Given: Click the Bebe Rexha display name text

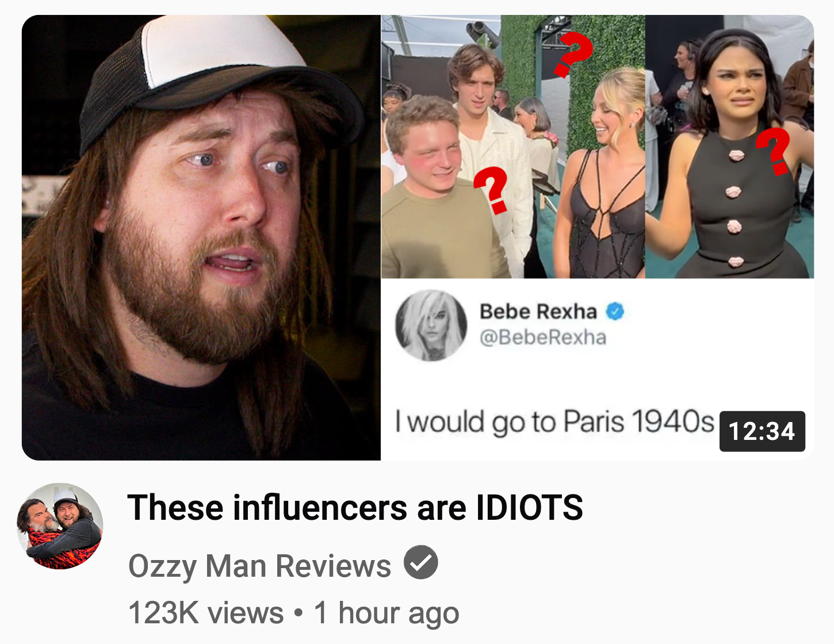Looking at the screenshot, I should tap(538, 311).
